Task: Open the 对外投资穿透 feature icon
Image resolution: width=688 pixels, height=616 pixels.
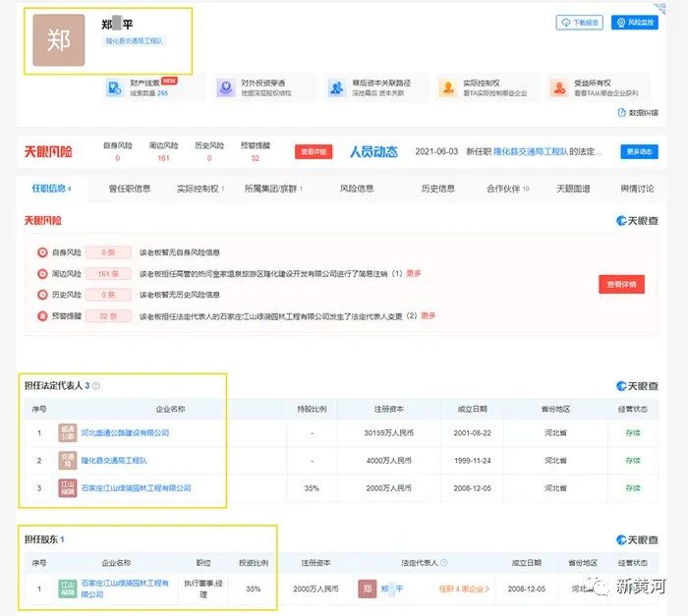Action: coord(226,87)
